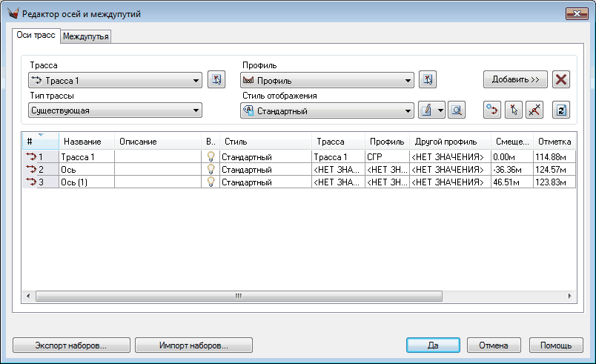Image resolution: width=596 pixels, height=364 pixels.
Task: Click the pick alignment from drawing icon beside Трасса
Action: (x=216, y=80)
